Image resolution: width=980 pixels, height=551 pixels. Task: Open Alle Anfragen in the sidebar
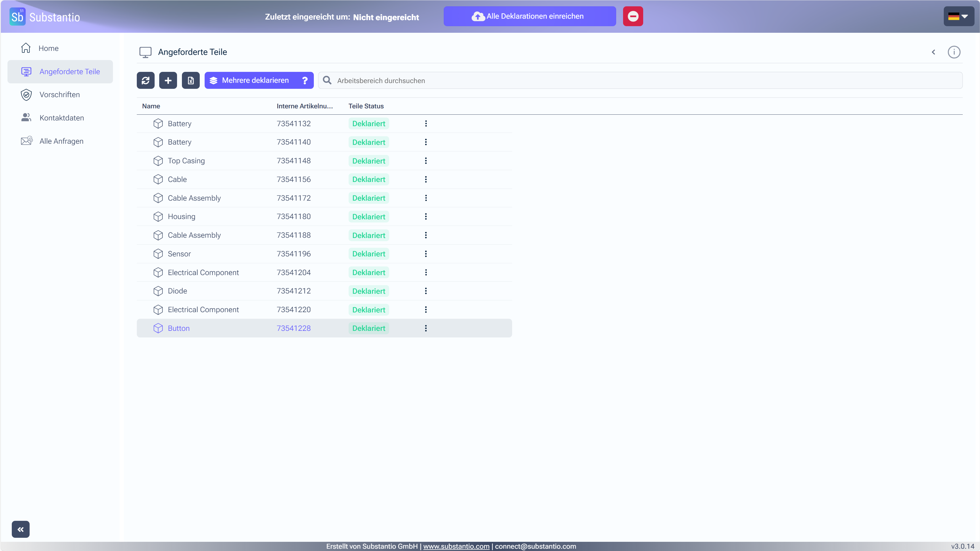60,141
